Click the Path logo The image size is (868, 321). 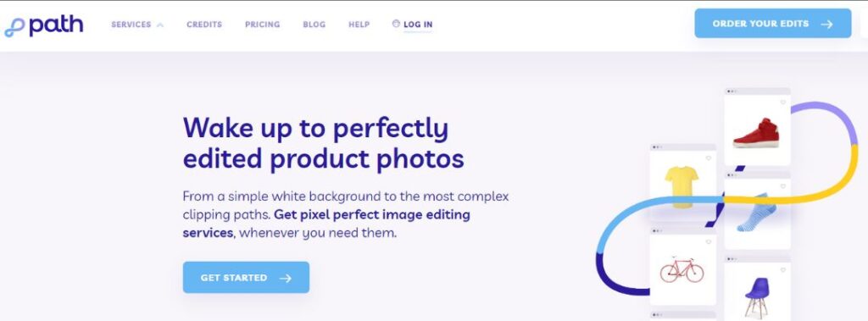(43, 25)
